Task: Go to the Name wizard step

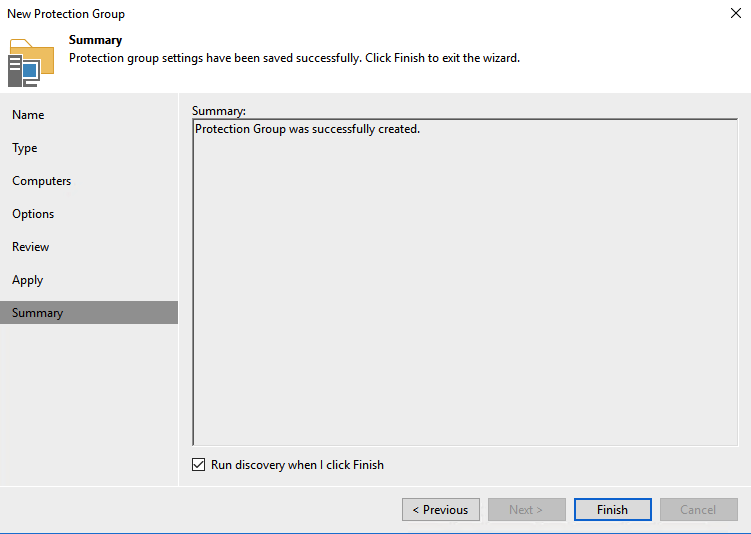Action: click(28, 115)
